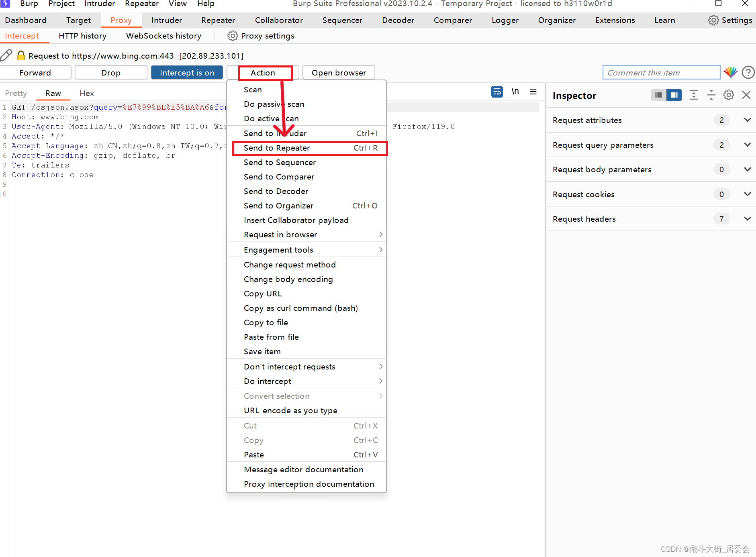The width and height of the screenshot is (756, 557).
Task: Select Paste entry with Ctrl+V shortcut
Action: (x=306, y=455)
